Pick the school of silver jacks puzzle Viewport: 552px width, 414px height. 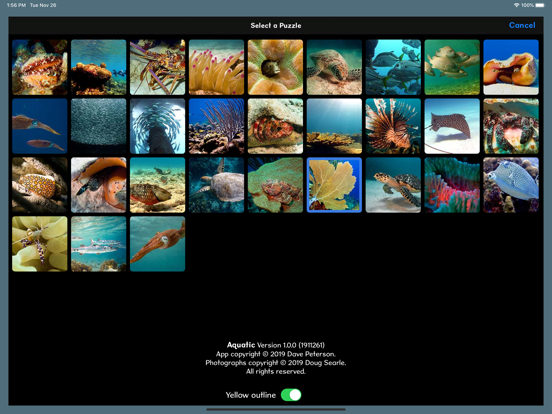(x=393, y=67)
